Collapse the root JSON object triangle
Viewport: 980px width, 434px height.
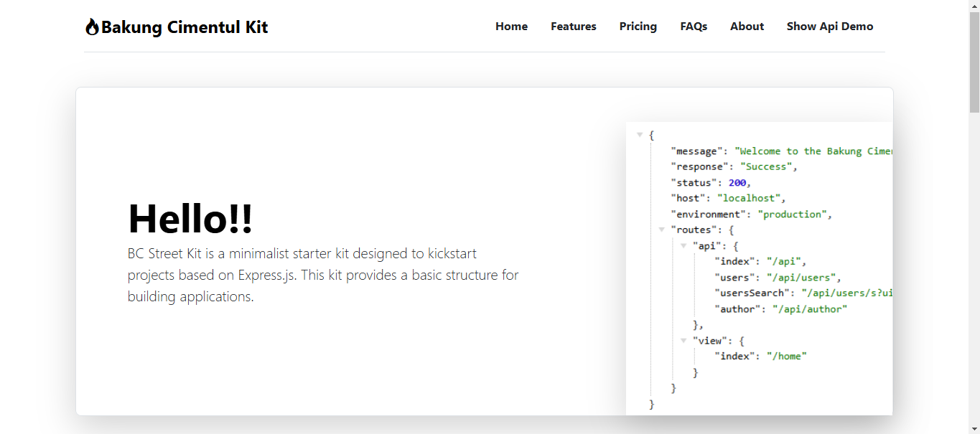point(640,135)
